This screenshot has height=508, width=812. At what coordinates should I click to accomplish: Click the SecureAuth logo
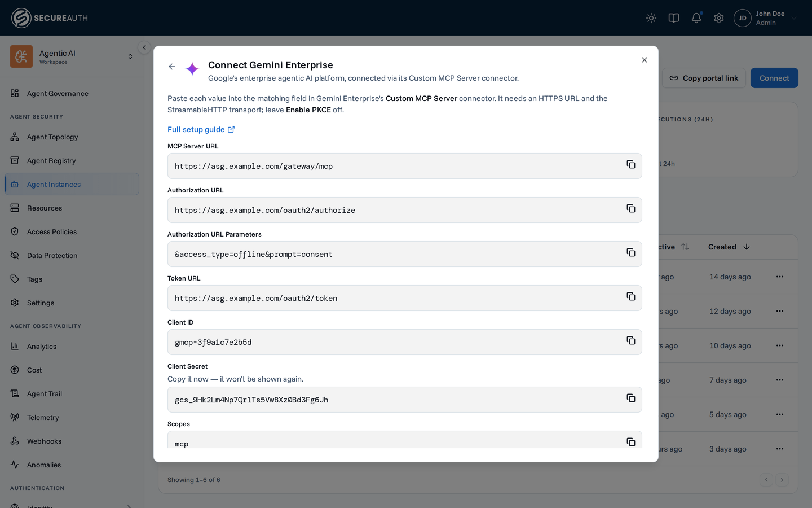[x=50, y=18]
